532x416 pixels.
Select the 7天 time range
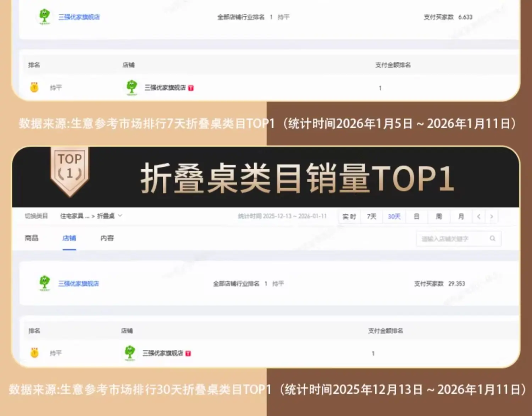pyautogui.click(x=371, y=216)
